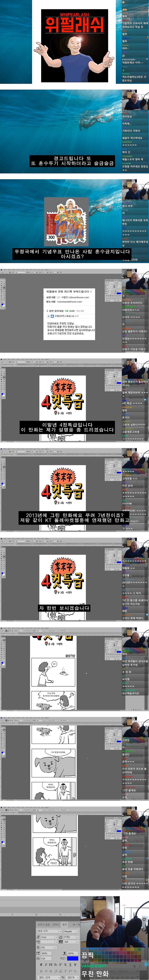Image resolution: width=149 pixels, height=980 pixels.
Task: Toggle Faux Bold text style
Action: pos(41,965)
